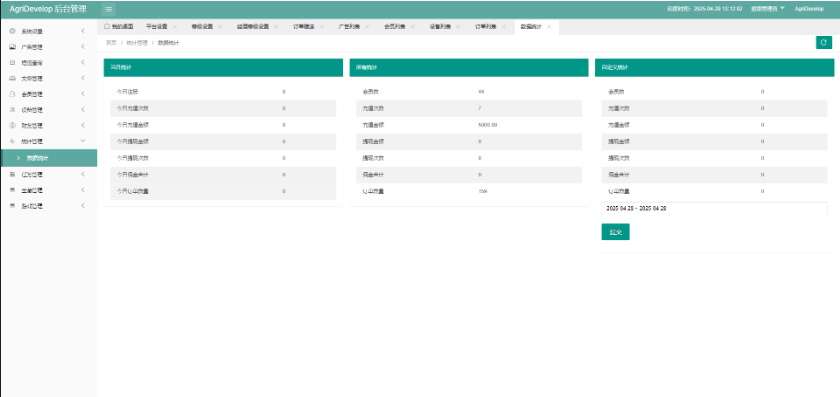Click the member count value 44
This screenshot has width=840, height=397.
coord(481,92)
